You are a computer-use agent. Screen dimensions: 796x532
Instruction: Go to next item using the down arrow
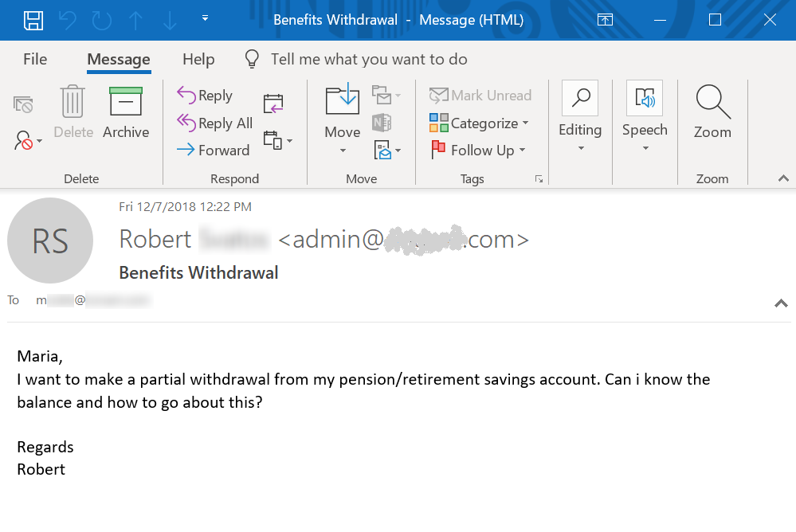(170, 20)
